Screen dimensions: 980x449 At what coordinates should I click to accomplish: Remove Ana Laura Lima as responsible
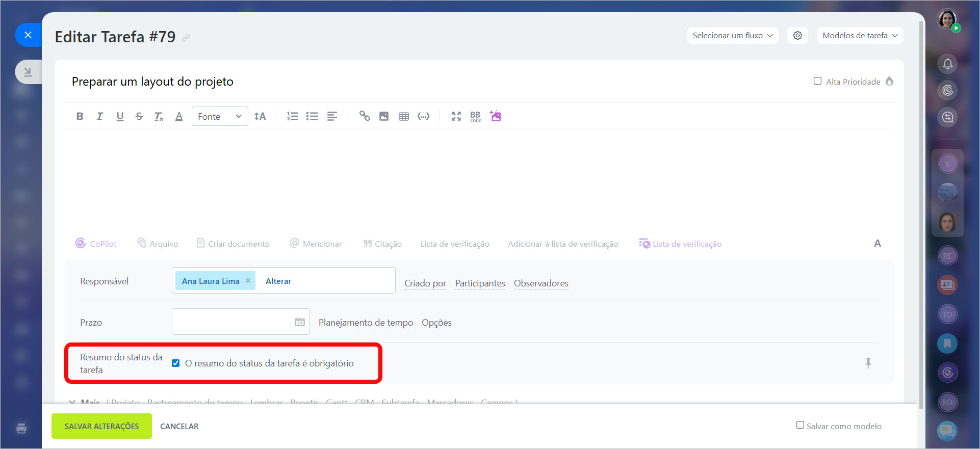pyautogui.click(x=248, y=281)
